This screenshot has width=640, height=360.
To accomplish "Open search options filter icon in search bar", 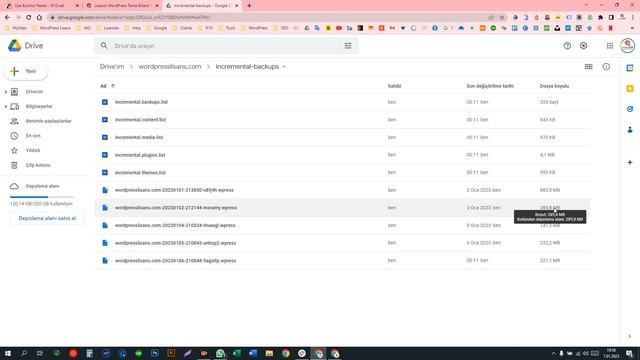I will [348, 46].
